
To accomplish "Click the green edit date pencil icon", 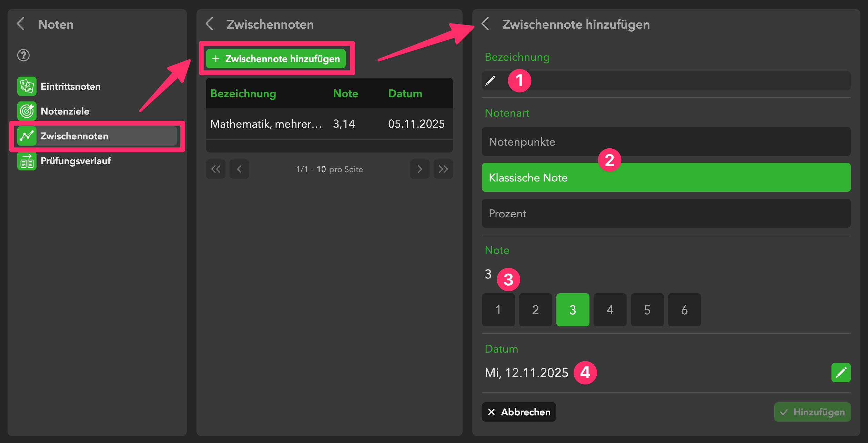I will [x=840, y=373].
